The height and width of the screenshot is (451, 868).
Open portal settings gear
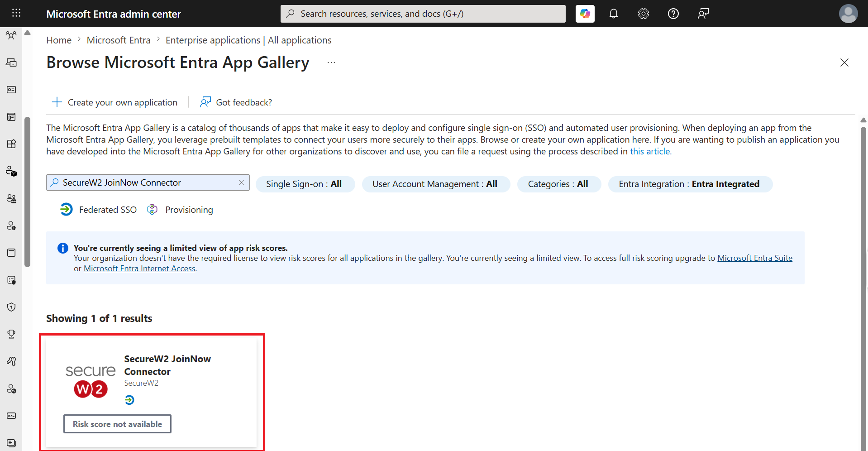[x=644, y=14]
